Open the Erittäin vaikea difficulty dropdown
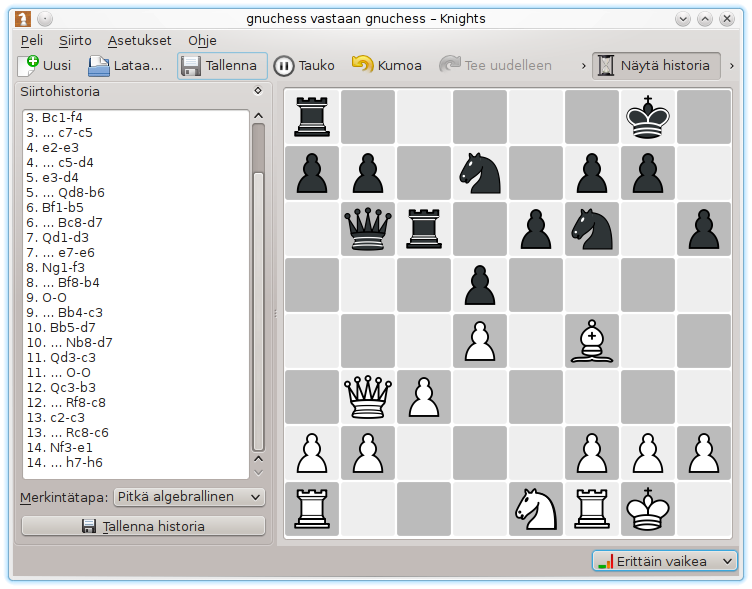 664,562
